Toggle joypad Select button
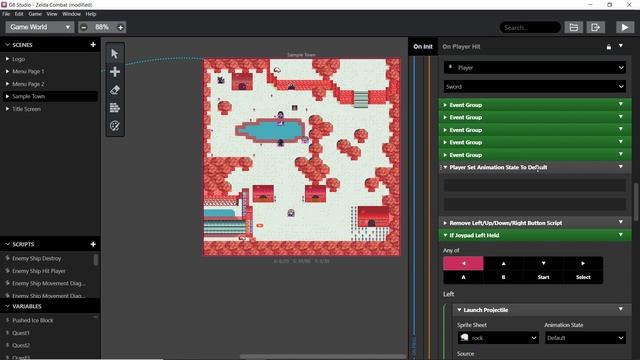The height and width of the screenshot is (360, 640). [583, 277]
